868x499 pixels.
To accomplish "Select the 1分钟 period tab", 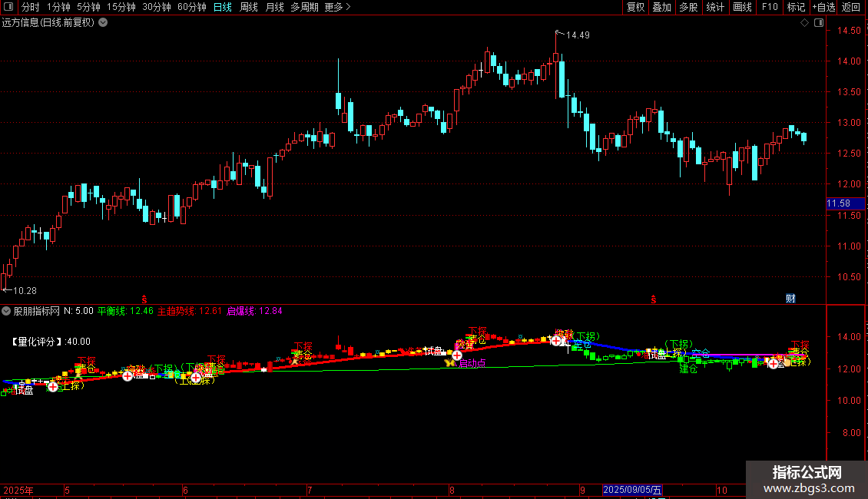I will (58, 7).
